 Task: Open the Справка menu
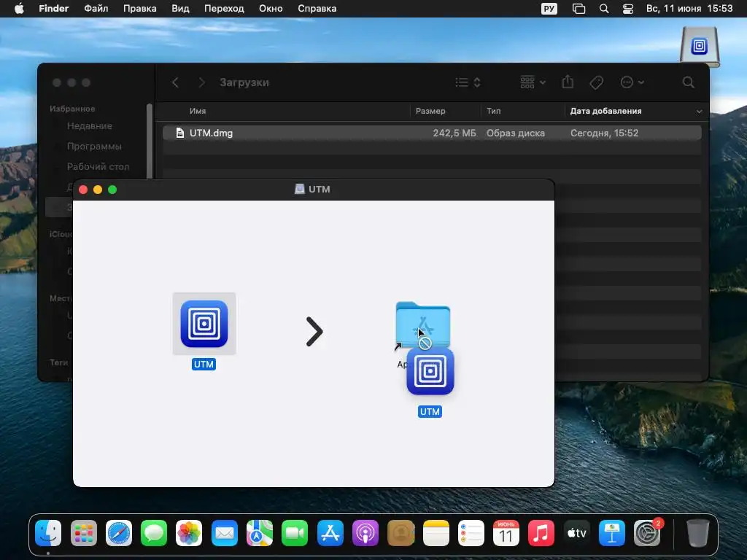point(317,9)
